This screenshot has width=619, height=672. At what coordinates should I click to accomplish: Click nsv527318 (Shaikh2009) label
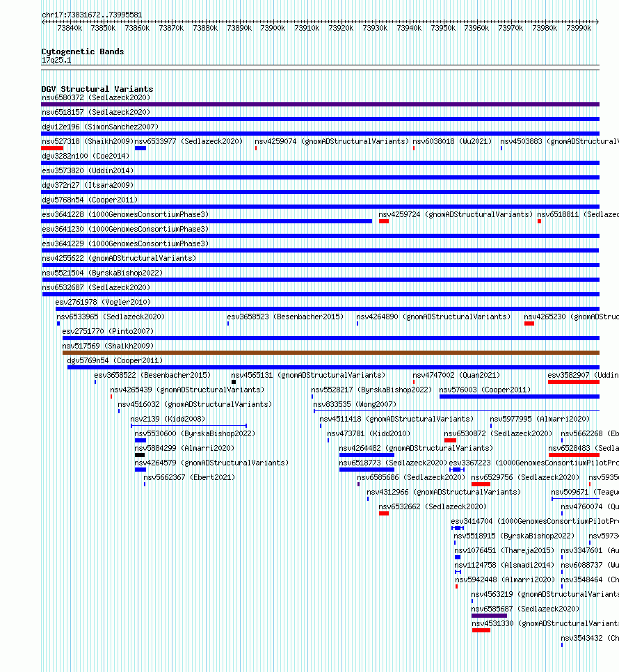[x=88, y=141]
